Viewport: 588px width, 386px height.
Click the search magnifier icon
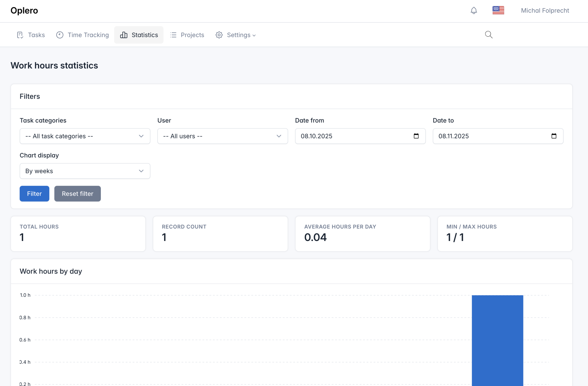point(489,35)
